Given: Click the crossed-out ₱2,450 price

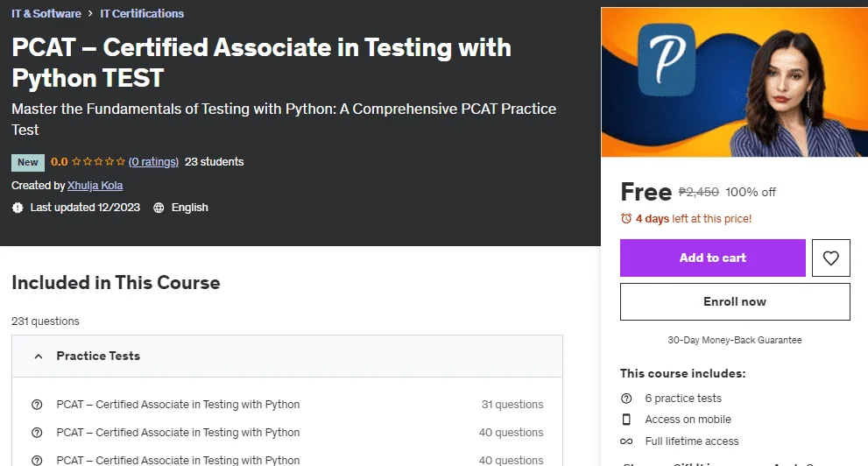Looking at the screenshot, I should point(699,192).
